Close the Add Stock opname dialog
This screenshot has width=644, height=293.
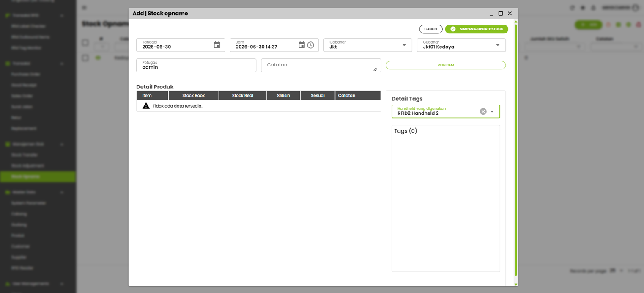pyautogui.click(x=510, y=14)
